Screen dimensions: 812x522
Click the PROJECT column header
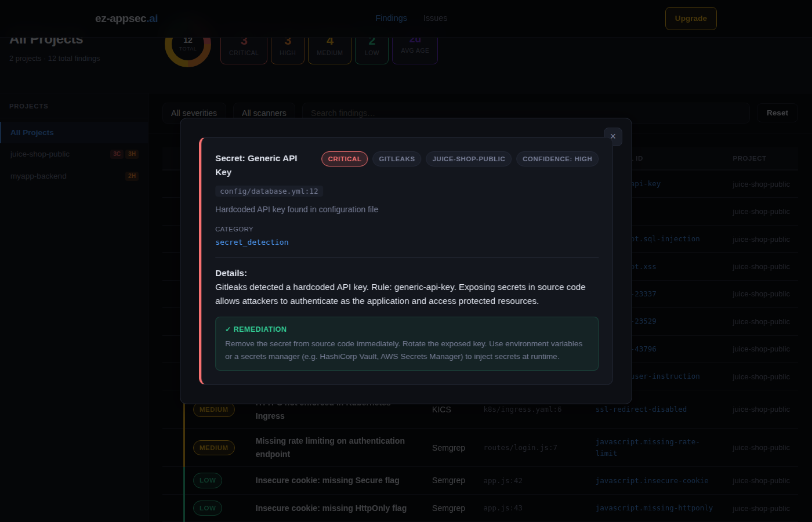point(749,158)
